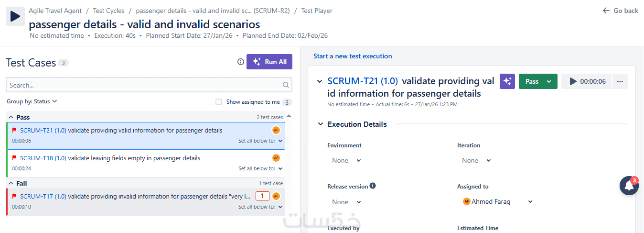The height and width of the screenshot is (233, 644).
Task: Open the Assigned to Ahmed Farag dropdown
Action: [497, 202]
